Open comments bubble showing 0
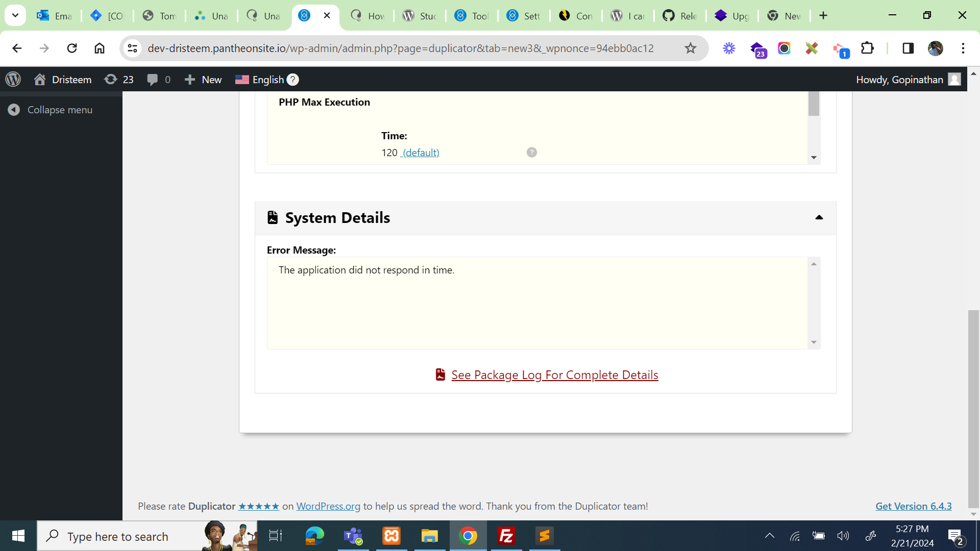Image resolution: width=980 pixels, height=551 pixels. [159, 79]
